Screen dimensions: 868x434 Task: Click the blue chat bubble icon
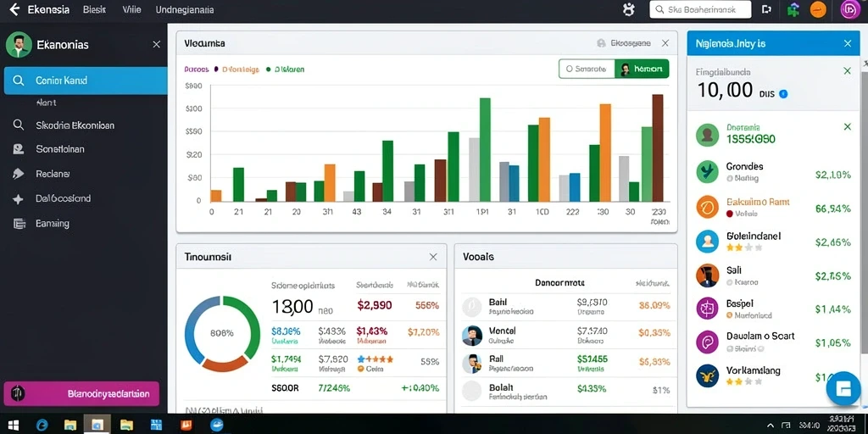pos(843,388)
